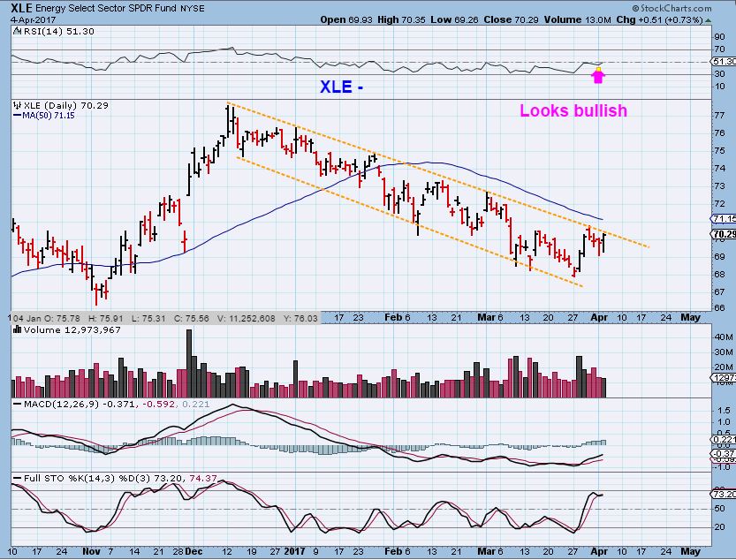Click the 51.30 RSI axis tag
This screenshot has width=736, height=560.
(725, 62)
